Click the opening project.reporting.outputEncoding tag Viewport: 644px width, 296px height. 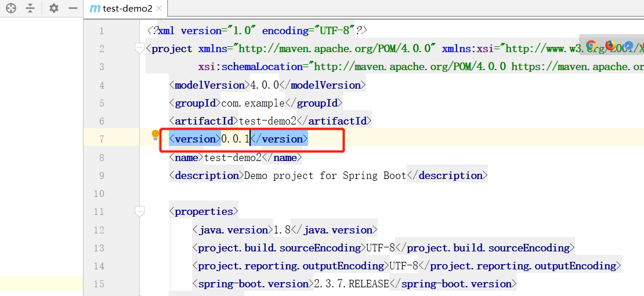coord(290,266)
